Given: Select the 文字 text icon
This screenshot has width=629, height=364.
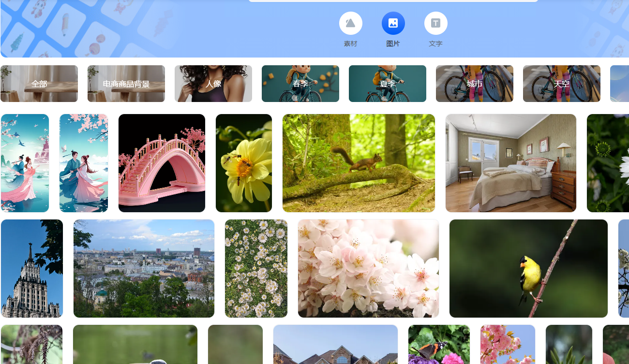Looking at the screenshot, I should coord(436,23).
